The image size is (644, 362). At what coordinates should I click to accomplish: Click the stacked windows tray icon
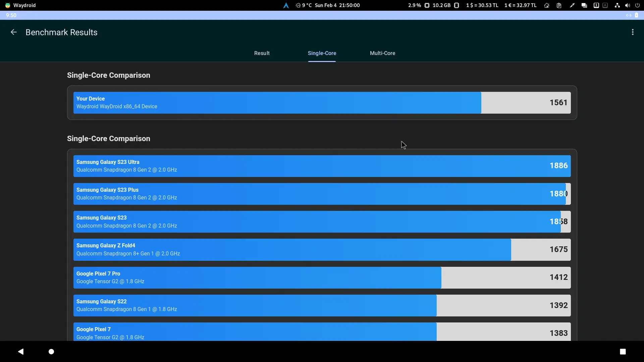(x=584, y=5)
